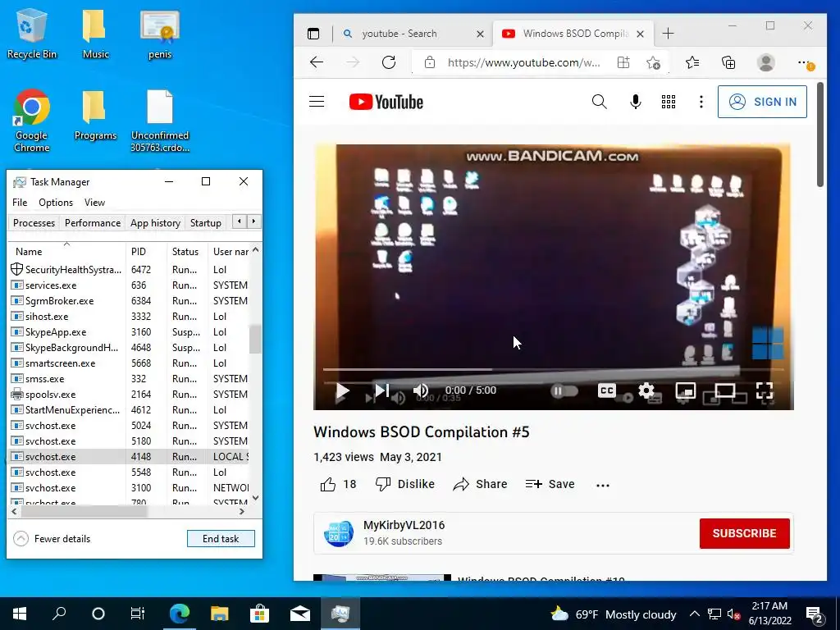
Task: Toggle the autoplay switch in player
Action: pos(564,390)
